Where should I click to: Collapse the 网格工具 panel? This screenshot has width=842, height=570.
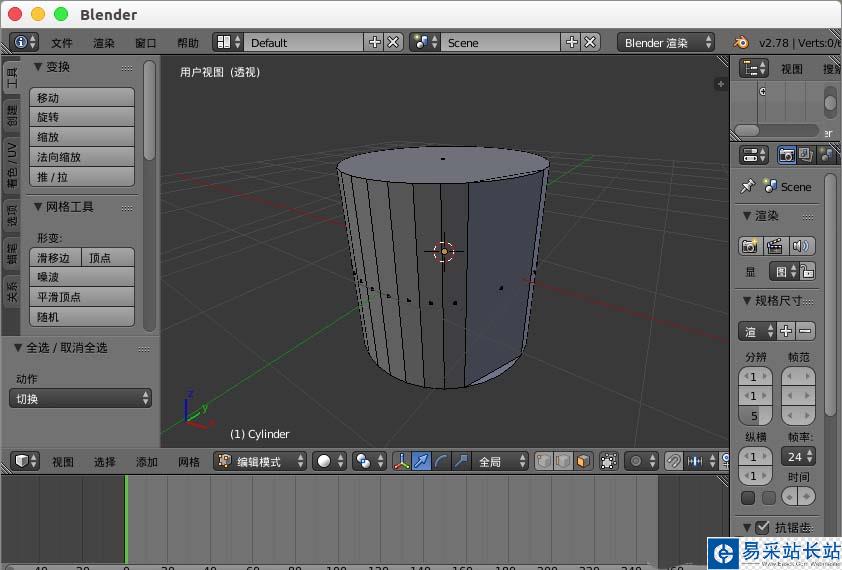[x=39, y=207]
